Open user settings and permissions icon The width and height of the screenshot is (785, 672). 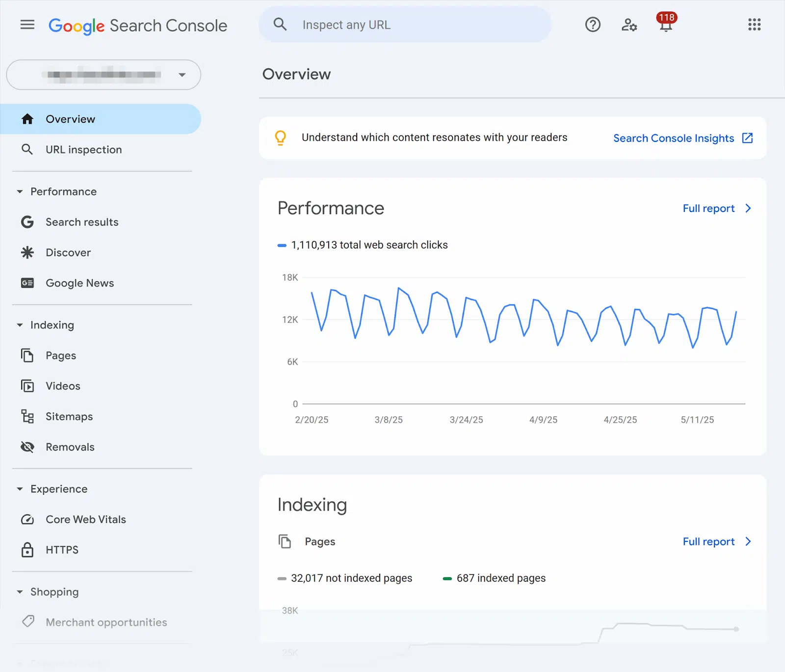tap(629, 25)
